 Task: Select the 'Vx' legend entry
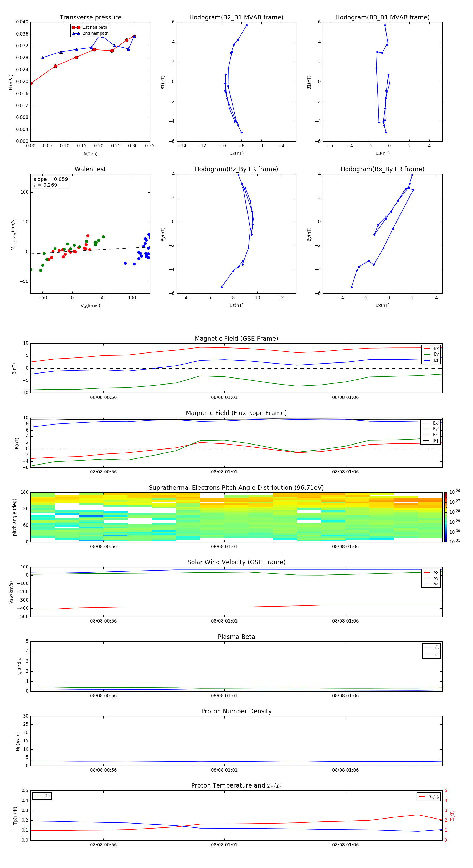(x=431, y=573)
